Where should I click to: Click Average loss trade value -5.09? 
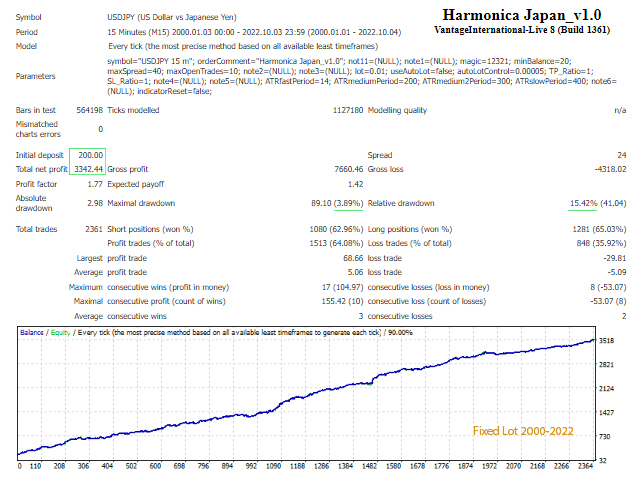617,272
